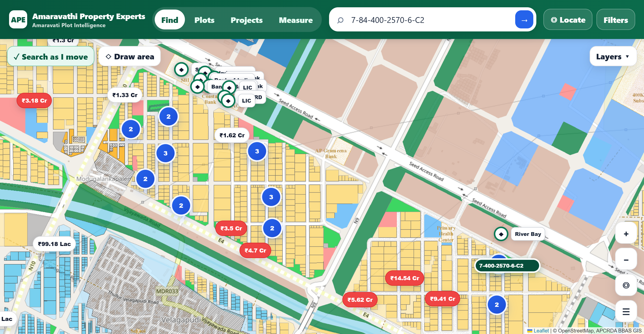Screen dimensions: 644x334
Task: Click the lower LIC label
Action: pyautogui.click(x=247, y=101)
